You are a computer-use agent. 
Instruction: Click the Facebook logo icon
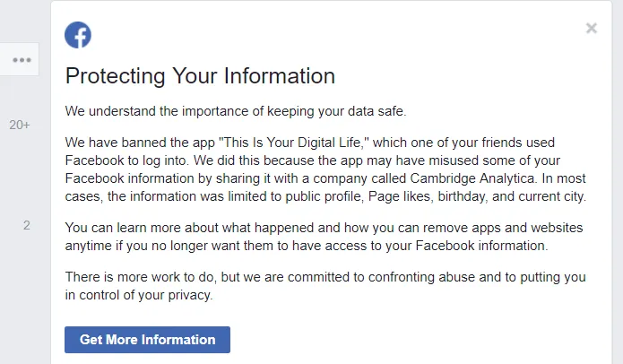coord(78,35)
